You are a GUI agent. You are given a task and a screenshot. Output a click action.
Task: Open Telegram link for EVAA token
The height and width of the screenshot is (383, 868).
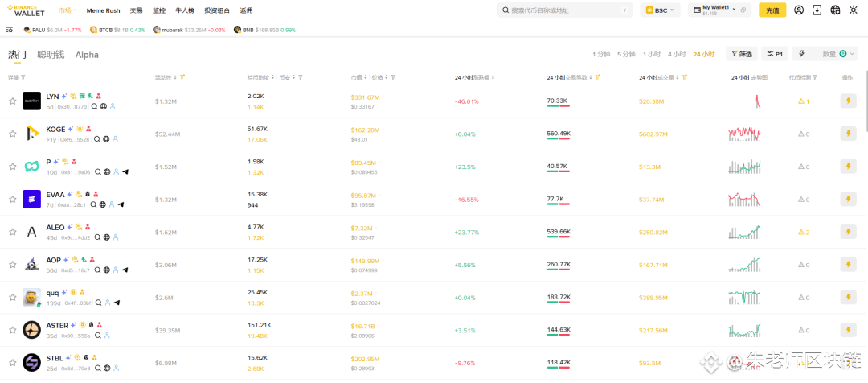point(121,204)
